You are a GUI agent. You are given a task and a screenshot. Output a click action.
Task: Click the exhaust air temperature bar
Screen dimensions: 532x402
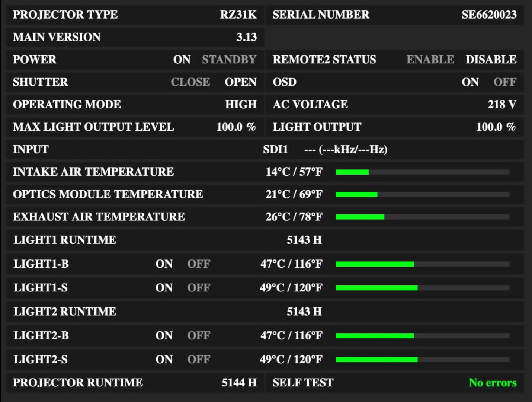[422, 217]
